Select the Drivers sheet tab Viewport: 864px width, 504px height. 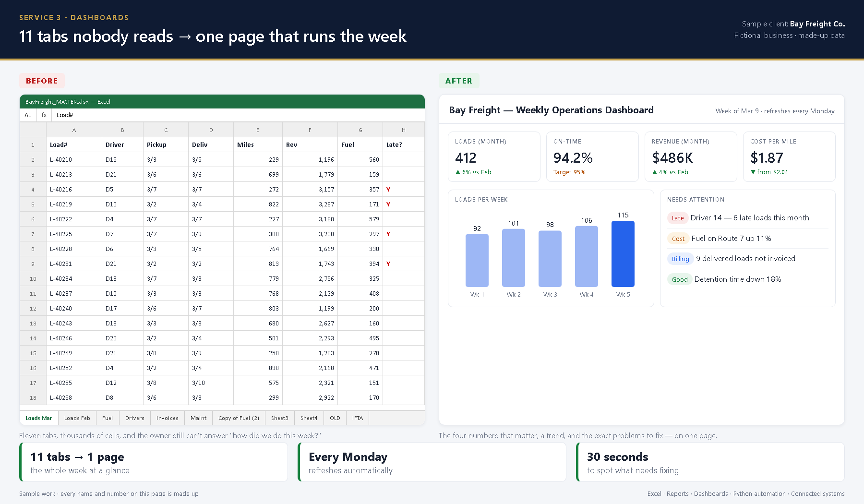(x=134, y=418)
